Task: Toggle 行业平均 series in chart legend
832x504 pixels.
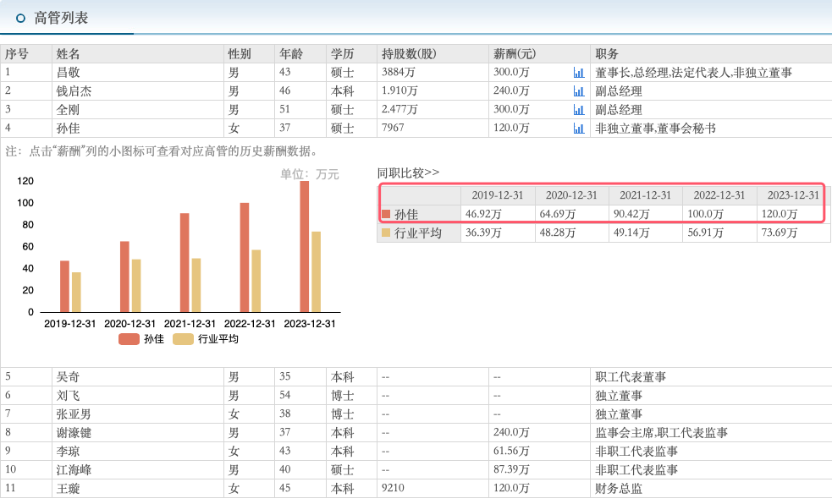Action: pyautogui.click(x=206, y=339)
